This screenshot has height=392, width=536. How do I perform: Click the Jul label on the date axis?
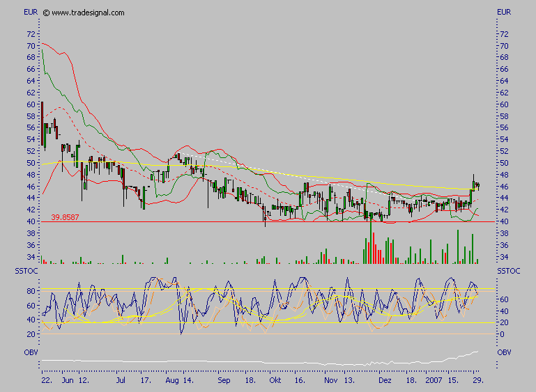tap(121, 380)
